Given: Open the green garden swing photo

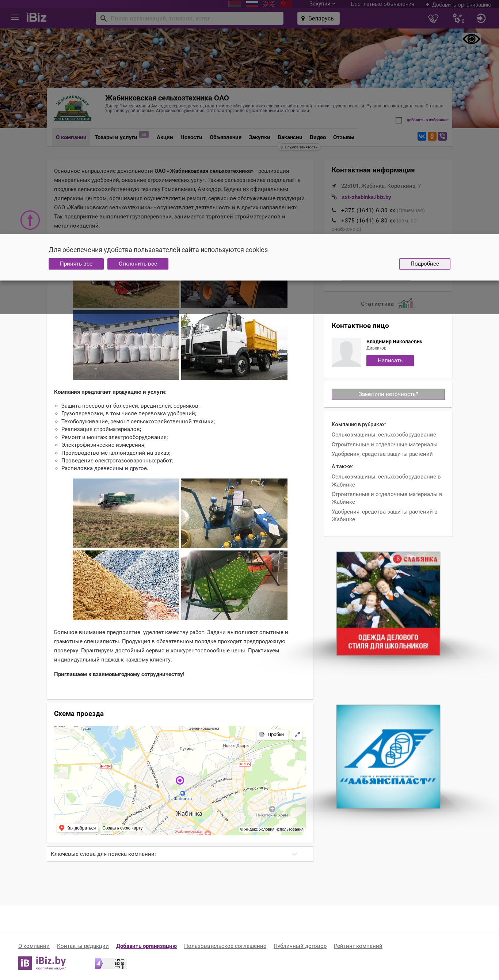Looking at the screenshot, I should [x=234, y=585].
